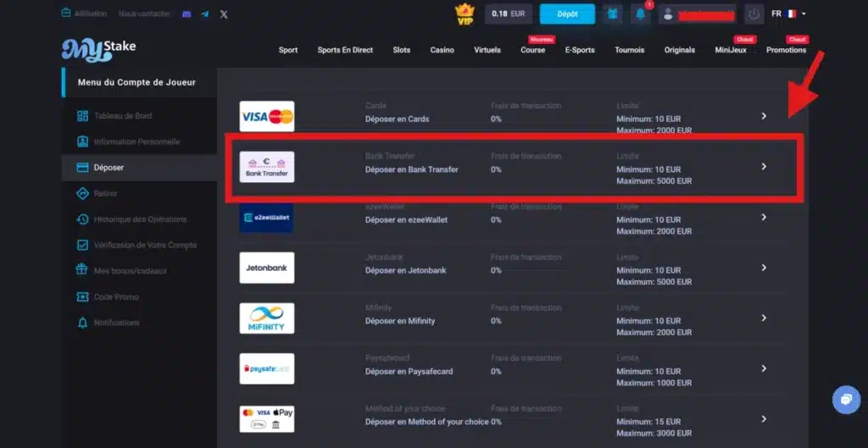868x448 pixels.
Task: Open the Telegram icon link
Action: (x=204, y=14)
